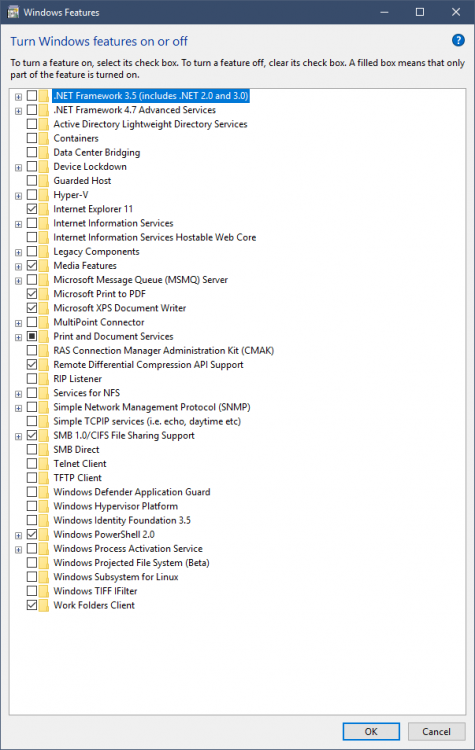Viewport: 475px width, 750px height.
Task: Select the Guarded Host label
Action: (82, 181)
